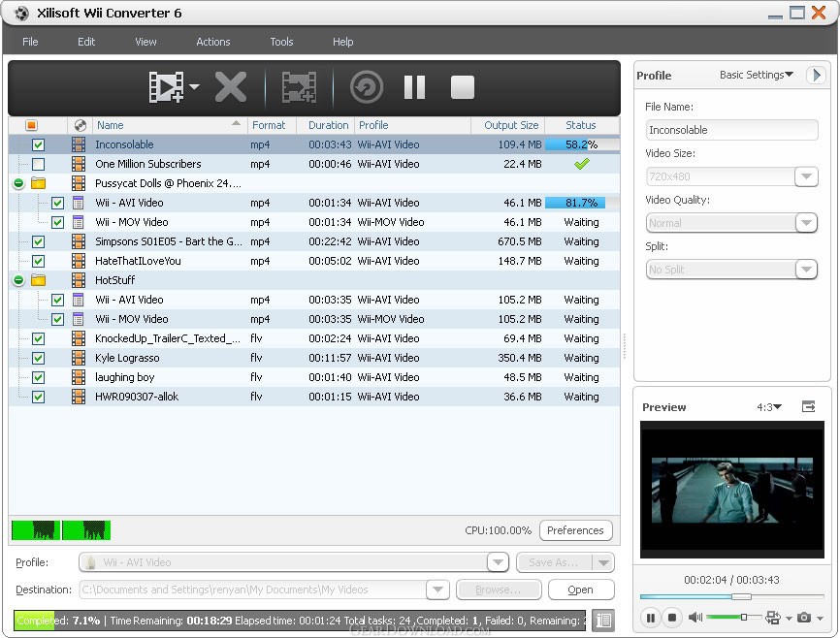Toggle checkbox for KnockedUp_TrailerC_Texted row

pyautogui.click(x=38, y=338)
